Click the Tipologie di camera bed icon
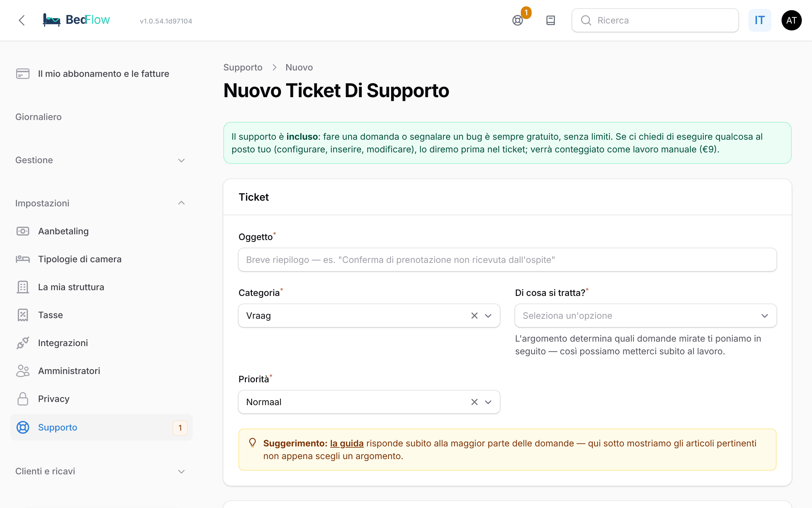Viewport: 812px width, 508px height. click(23, 259)
